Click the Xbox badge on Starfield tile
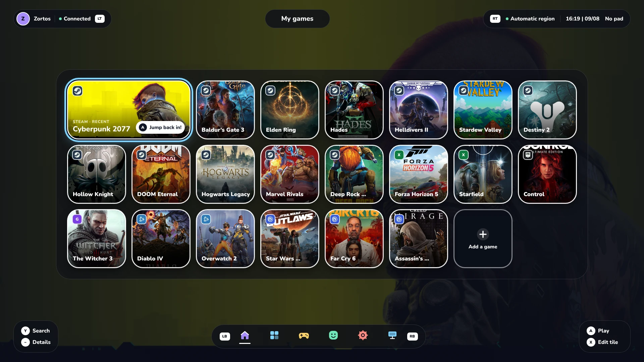Image resolution: width=644 pixels, height=362 pixels. click(463, 155)
